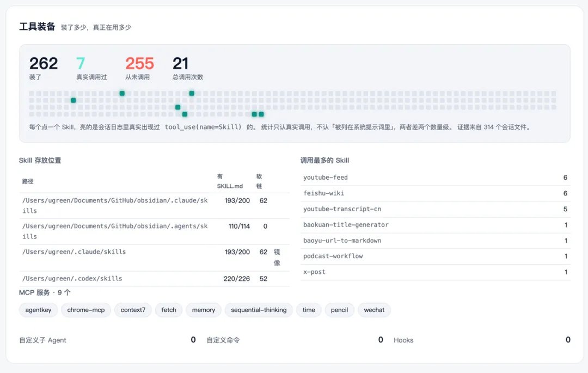Select the baokuan-title-generator skill row

[436, 225]
